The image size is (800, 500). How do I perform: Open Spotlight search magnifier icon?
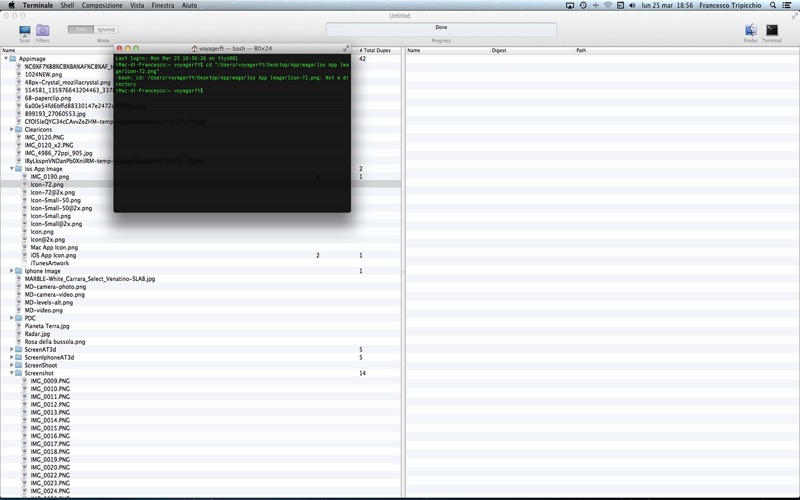point(773,5)
